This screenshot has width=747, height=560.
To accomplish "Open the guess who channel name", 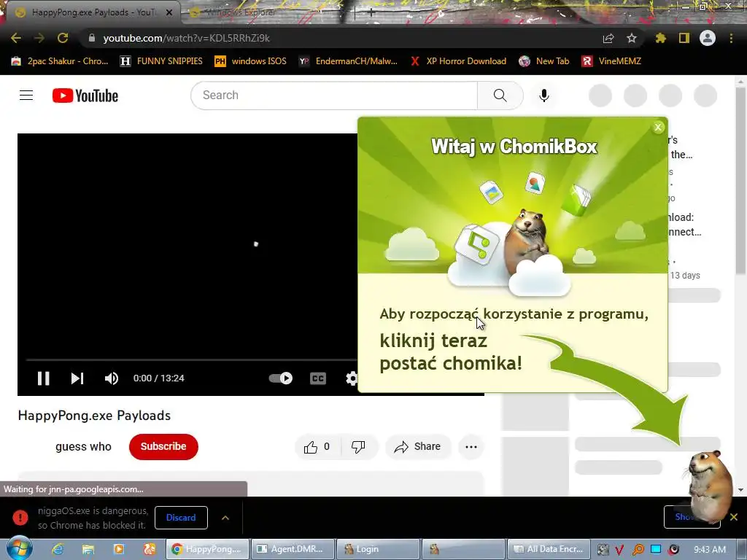I will [83, 447].
